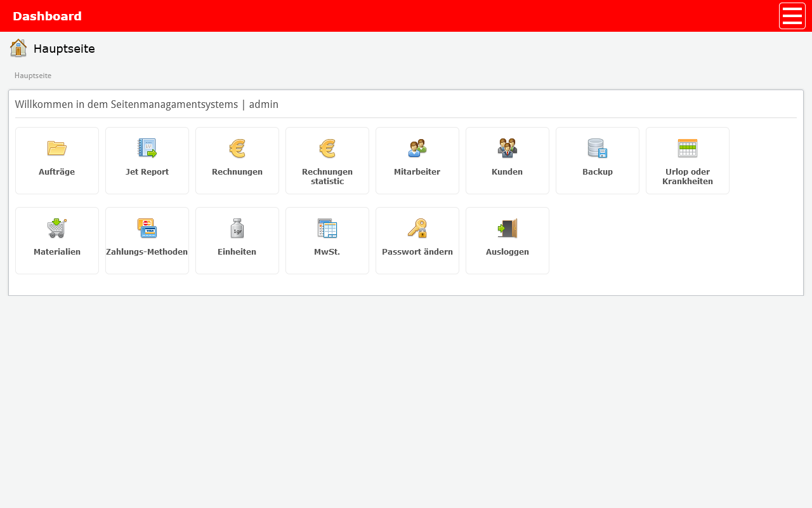The image size is (812, 508).
Task: Click the home icon beside Hauptseite
Action: coord(18,48)
